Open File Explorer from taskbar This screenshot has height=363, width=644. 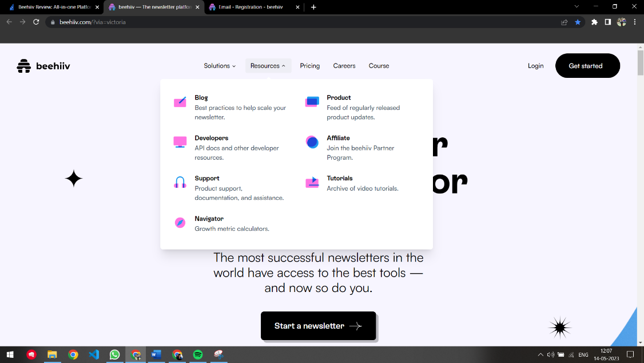(52, 354)
